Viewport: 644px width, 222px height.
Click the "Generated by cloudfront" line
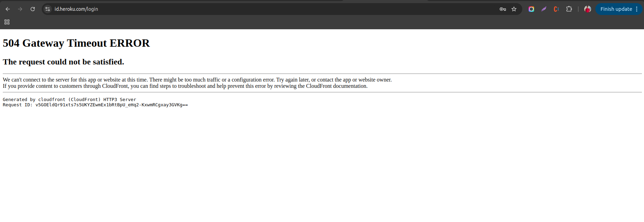69,100
